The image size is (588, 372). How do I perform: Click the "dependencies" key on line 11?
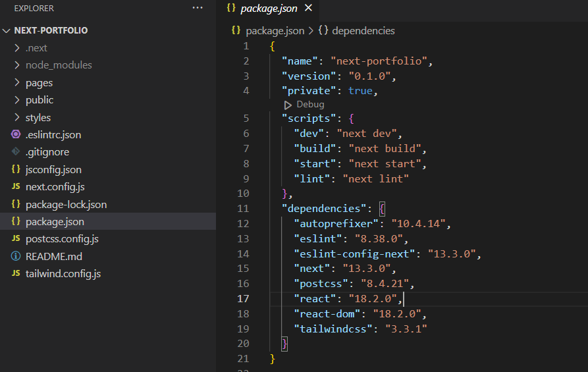coord(324,209)
